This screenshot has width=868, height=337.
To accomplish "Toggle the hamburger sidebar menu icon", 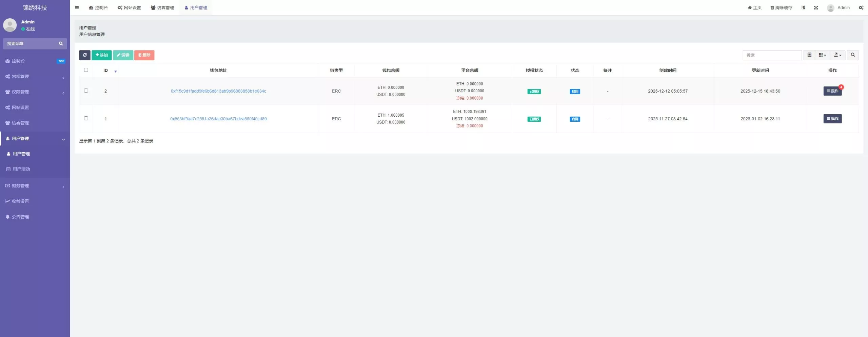I will click(77, 7).
